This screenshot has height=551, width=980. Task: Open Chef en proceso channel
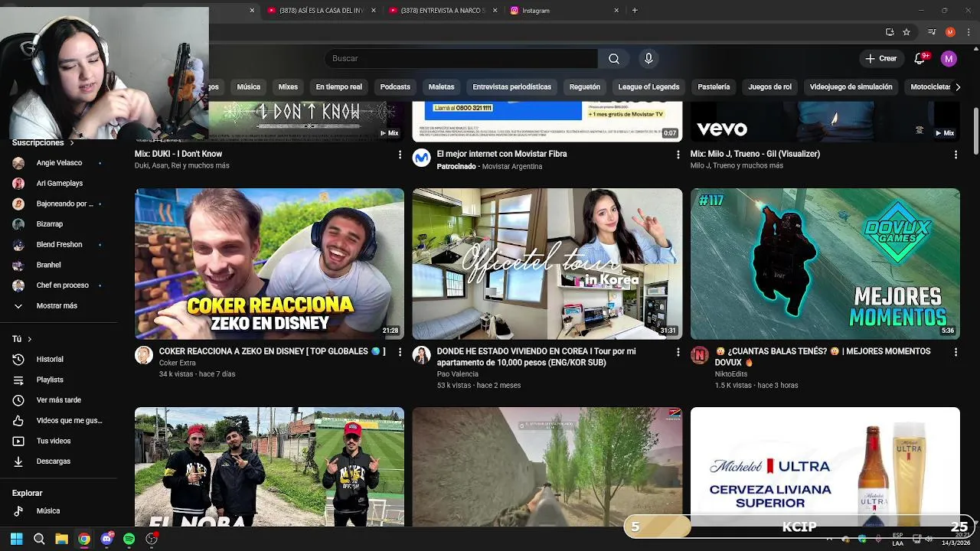point(58,285)
